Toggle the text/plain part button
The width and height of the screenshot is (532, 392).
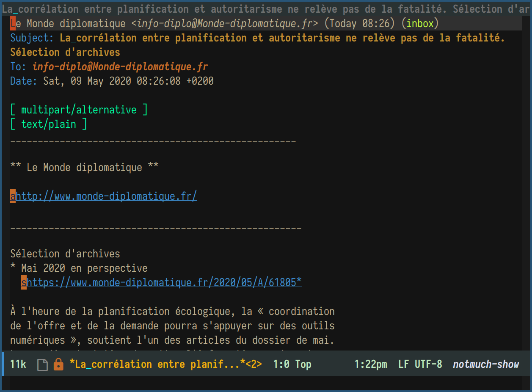coord(49,124)
